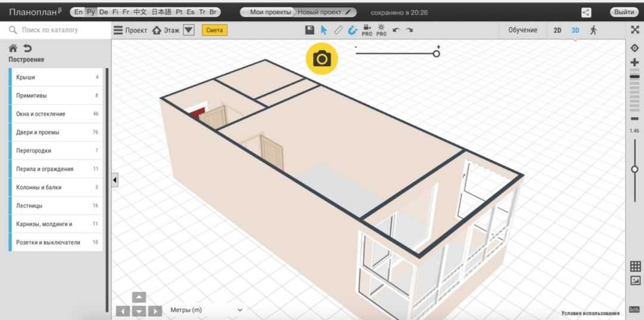The image size is (644, 320).
Task: Open the Проект menu
Action: [130, 30]
